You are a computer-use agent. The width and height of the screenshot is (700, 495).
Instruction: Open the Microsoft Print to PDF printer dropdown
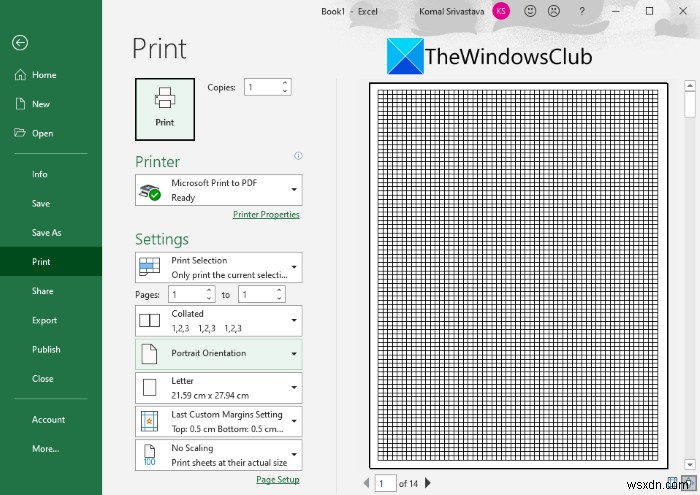(219, 190)
